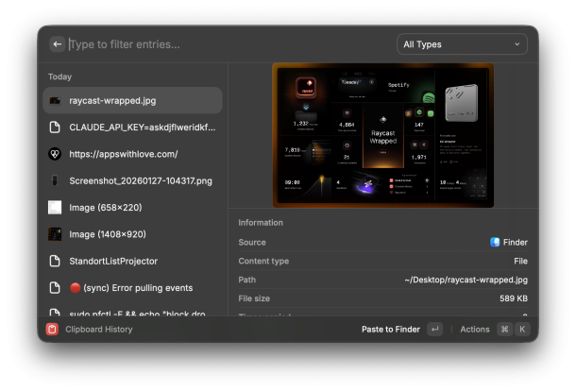Select the Image (1408×920) entry

coord(132,234)
